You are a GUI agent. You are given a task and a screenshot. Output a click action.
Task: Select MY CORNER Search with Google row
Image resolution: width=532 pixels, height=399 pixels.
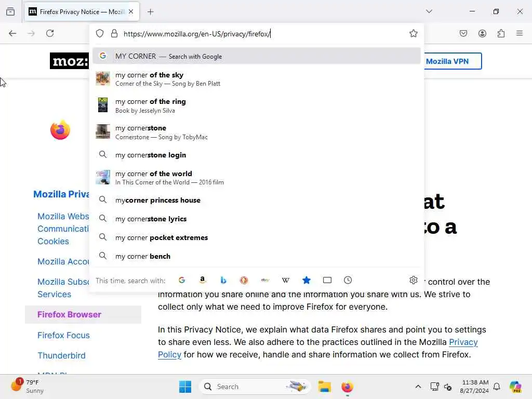257,56
